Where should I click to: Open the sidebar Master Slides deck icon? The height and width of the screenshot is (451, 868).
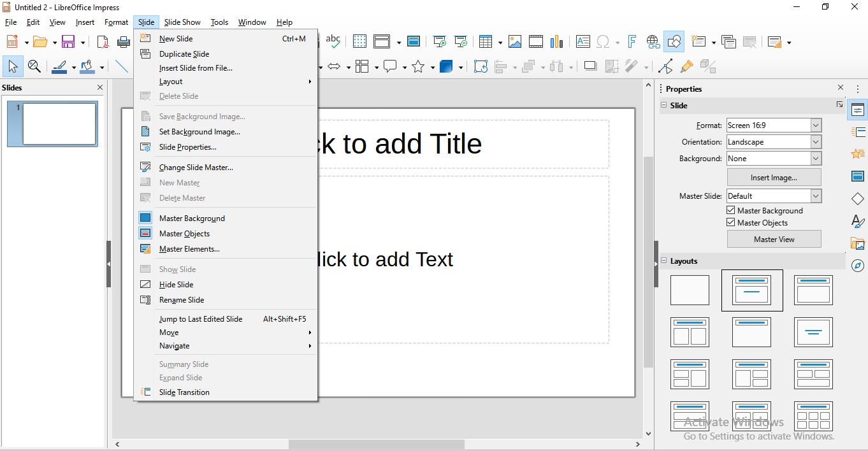858,176
